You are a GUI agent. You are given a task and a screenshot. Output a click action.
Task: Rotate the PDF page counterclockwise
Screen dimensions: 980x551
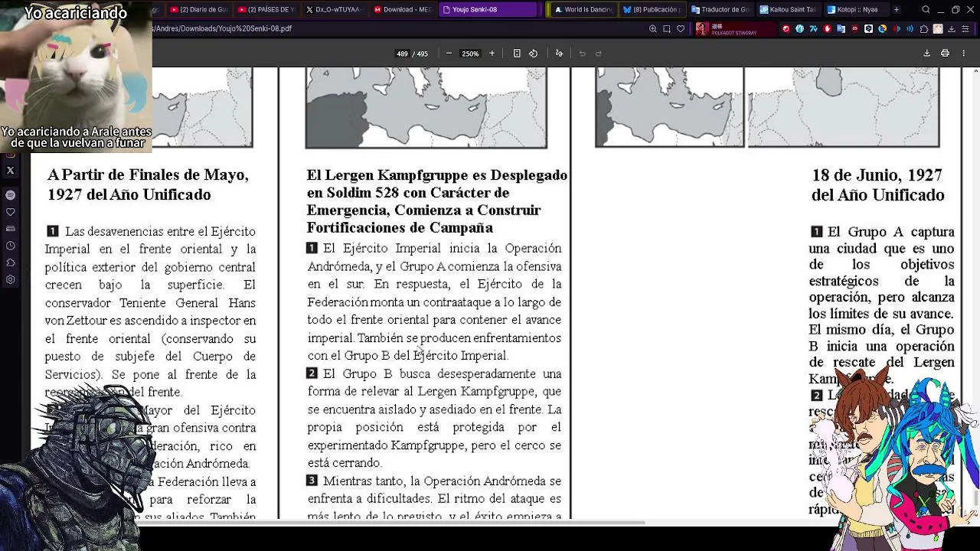coord(534,54)
